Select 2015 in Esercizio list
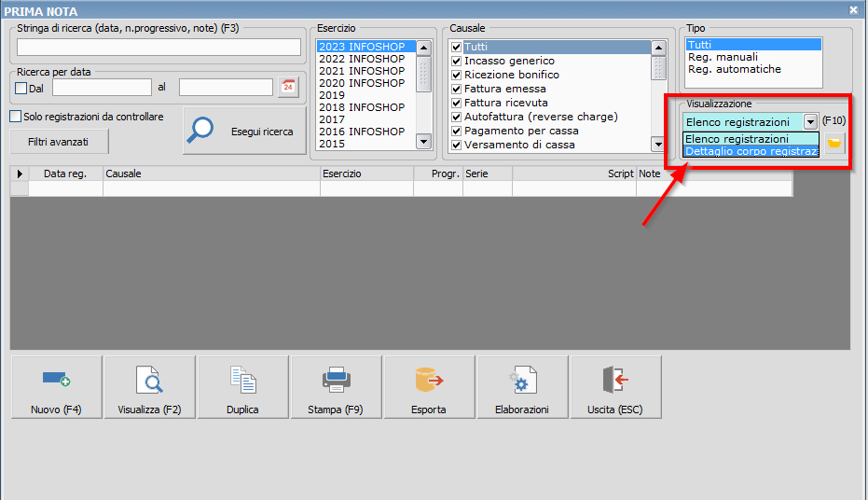 (366, 144)
